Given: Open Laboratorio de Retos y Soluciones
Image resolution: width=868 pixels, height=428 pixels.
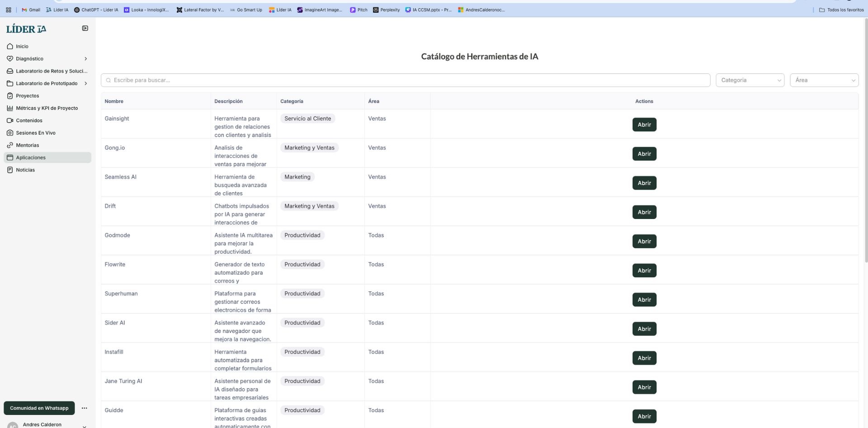Looking at the screenshot, I should point(52,71).
